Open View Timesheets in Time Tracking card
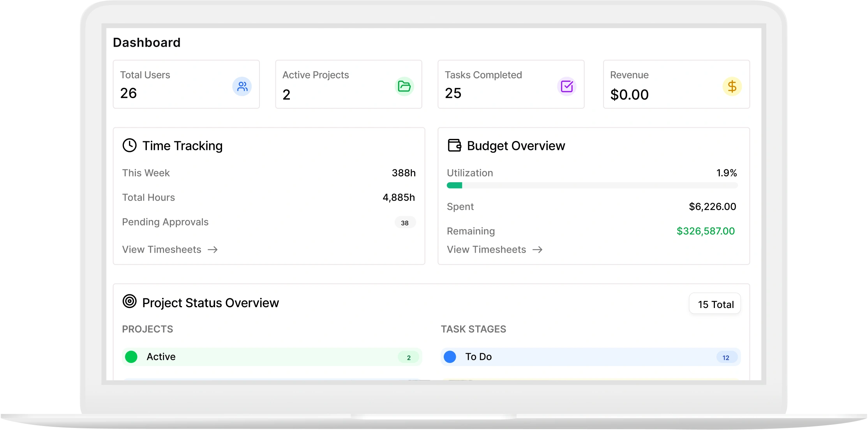The width and height of the screenshot is (868, 433). (x=170, y=250)
